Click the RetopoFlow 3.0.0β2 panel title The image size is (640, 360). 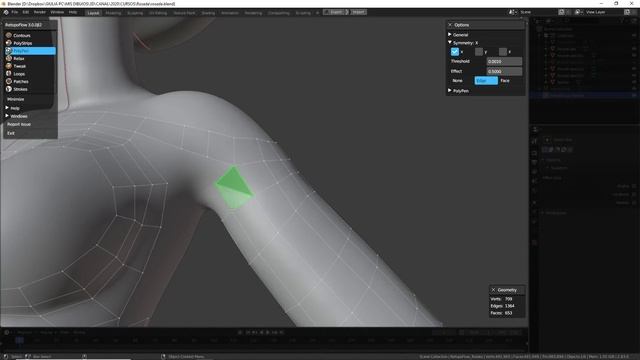pyautogui.click(x=24, y=25)
